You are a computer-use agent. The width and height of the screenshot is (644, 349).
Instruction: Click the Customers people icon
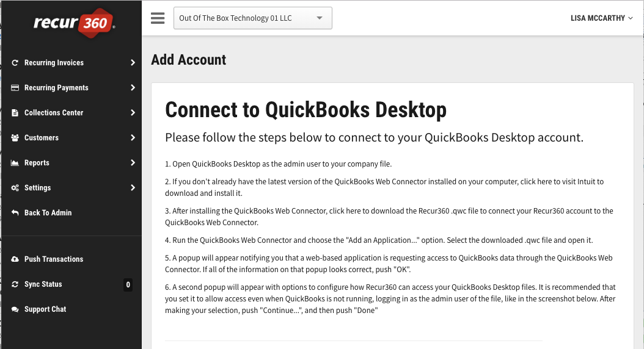pyautogui.click(x=15, y=138)
